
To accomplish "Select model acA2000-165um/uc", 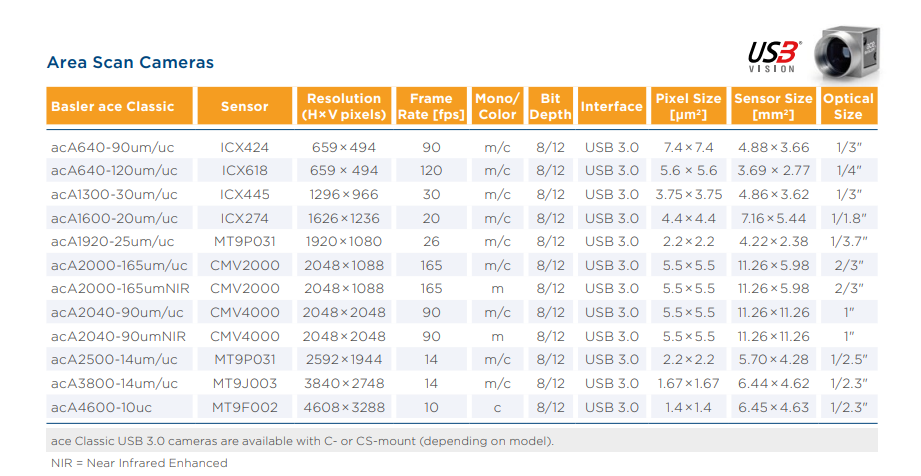I will (x=119, y=265).
